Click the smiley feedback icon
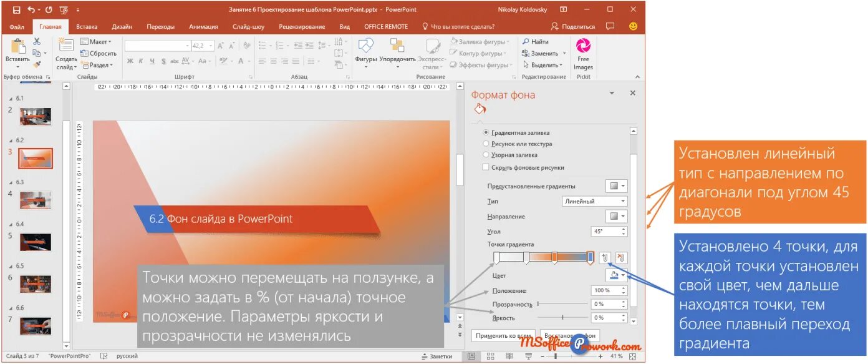868x364 pixels. coord(633,26)
